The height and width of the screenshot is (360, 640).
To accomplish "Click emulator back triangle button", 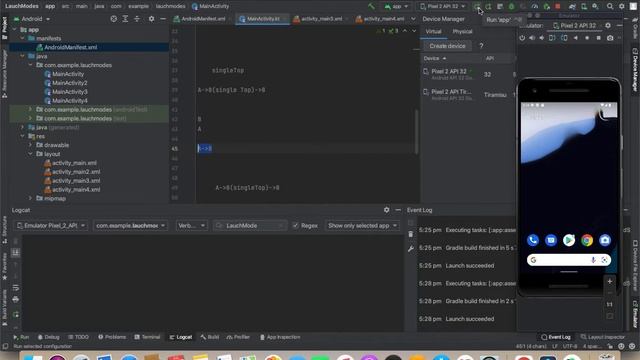I will click(576, 38).
